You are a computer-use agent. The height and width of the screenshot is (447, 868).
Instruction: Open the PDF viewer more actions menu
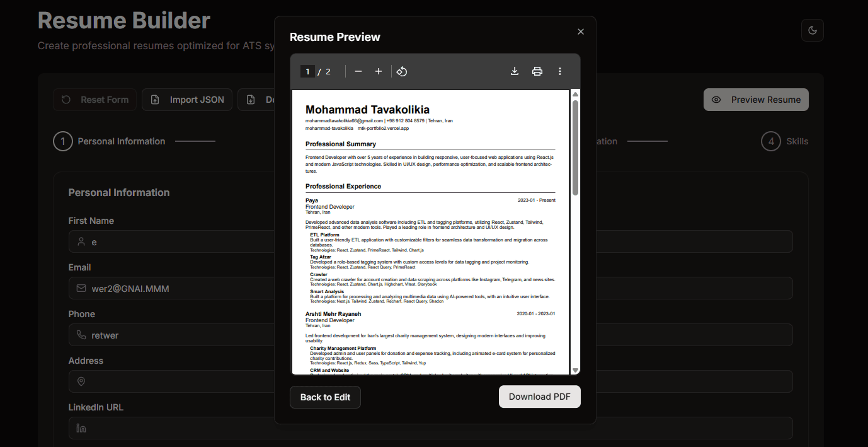tap(560, 71)
